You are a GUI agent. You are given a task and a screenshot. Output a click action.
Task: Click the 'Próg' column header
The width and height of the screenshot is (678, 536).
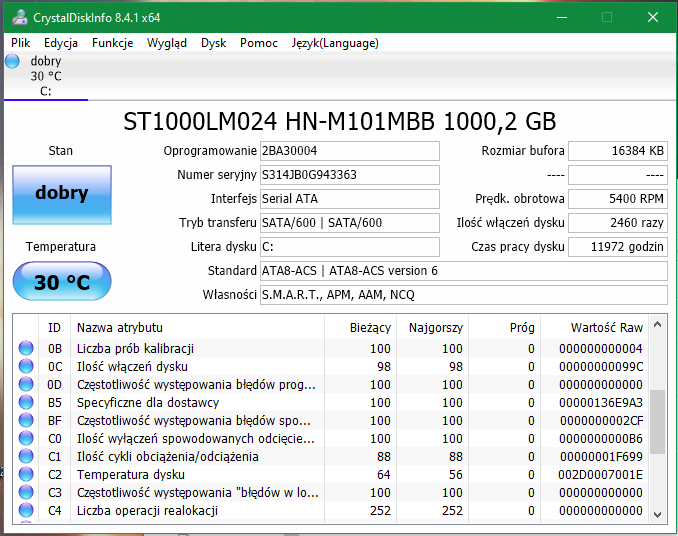coord(504,328)
